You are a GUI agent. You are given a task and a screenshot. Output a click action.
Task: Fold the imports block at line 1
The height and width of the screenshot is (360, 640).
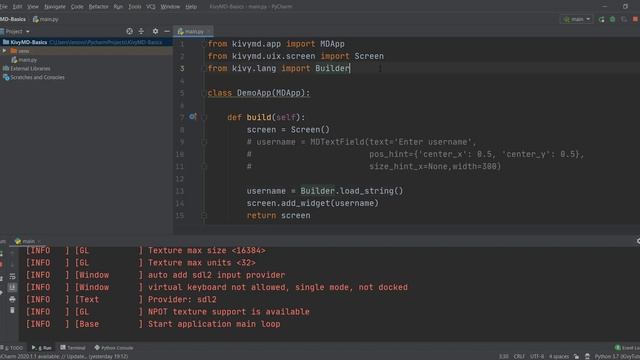tap(204, 44)
